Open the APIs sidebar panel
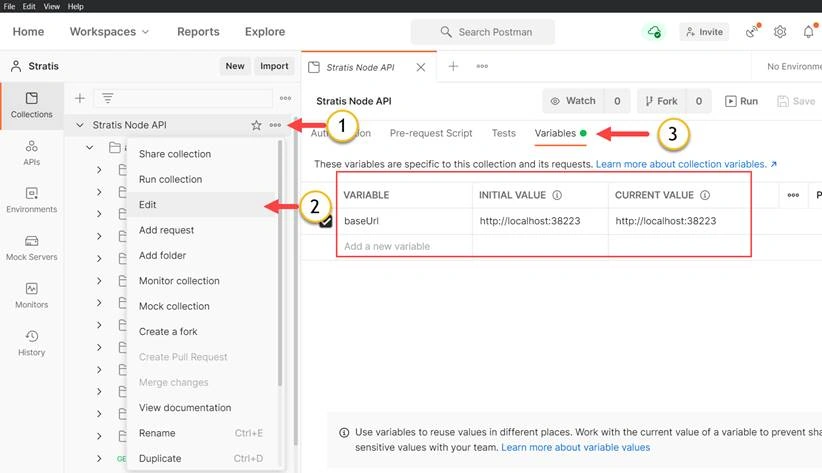 tap(31, 153)
